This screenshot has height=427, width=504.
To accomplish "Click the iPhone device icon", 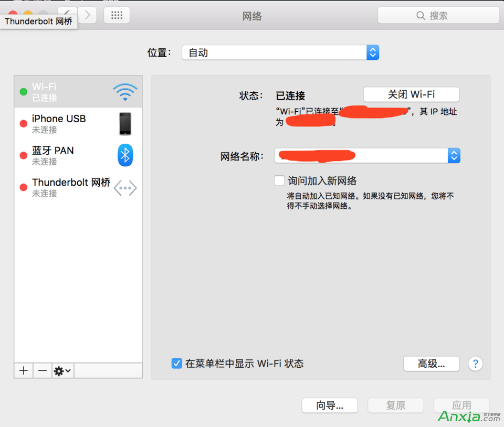I will (125, 124).
